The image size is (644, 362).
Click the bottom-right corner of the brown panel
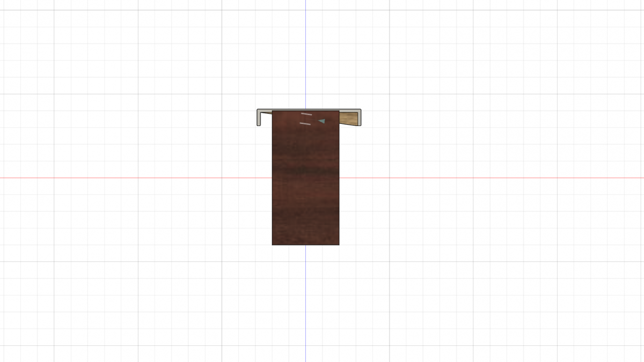[x=339, y=245]
